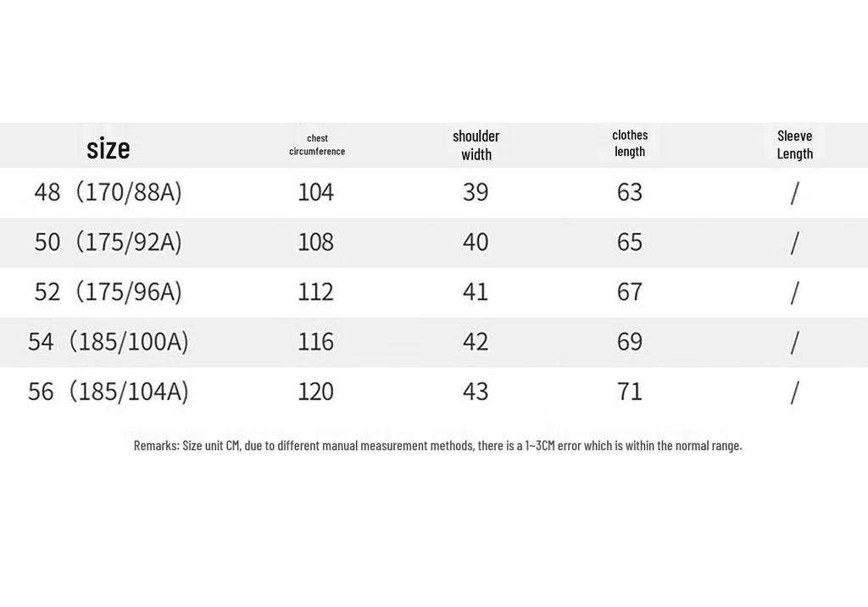Click chest circumference value 104
Image resolution: width=868 pixels, height=607 pixels.
pyautogui.click(x=316, y=192)
